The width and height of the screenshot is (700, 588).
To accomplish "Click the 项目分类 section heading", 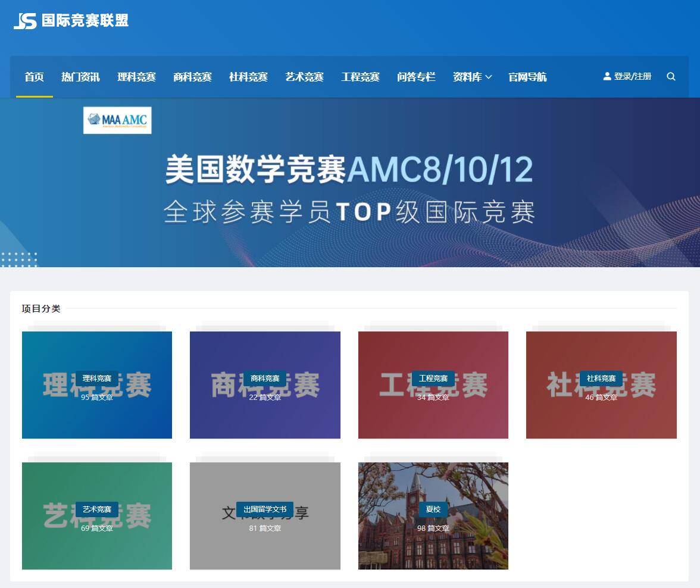I will pos(41,308).
